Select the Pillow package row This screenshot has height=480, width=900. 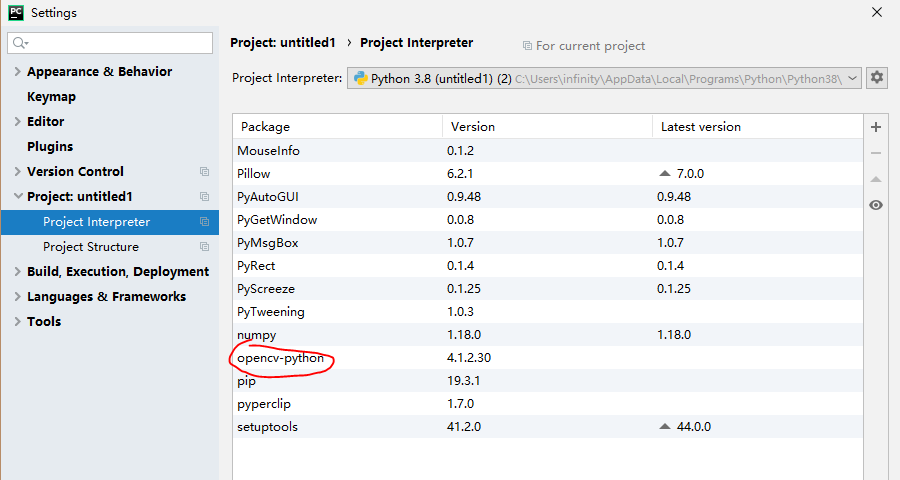[548, 173]
